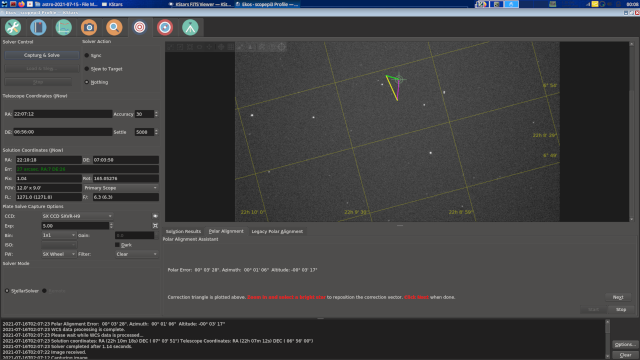This screenshot has width=640, height=360.
Task: Open the Analyze module chart icon
Action: [64, 27]
